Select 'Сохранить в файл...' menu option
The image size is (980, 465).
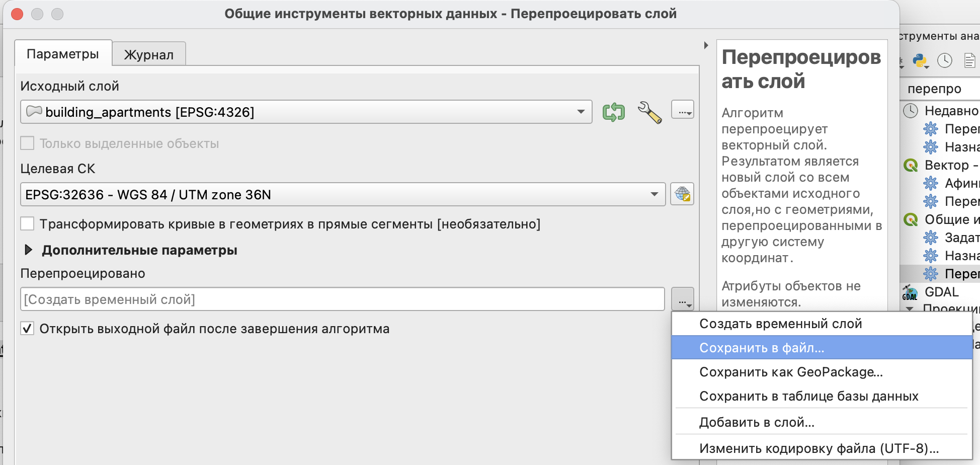pyautogui.click(x=761, y=348)
